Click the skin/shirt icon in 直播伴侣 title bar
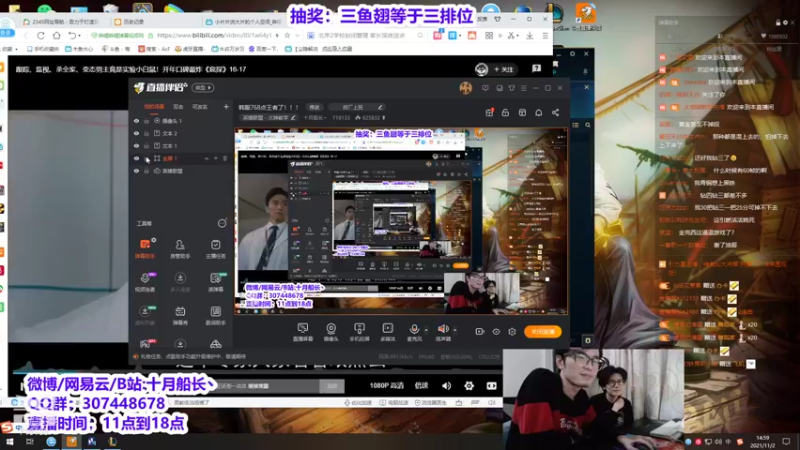Image resolution: width=800 pixels, height=450 pixels. point(512,88)
